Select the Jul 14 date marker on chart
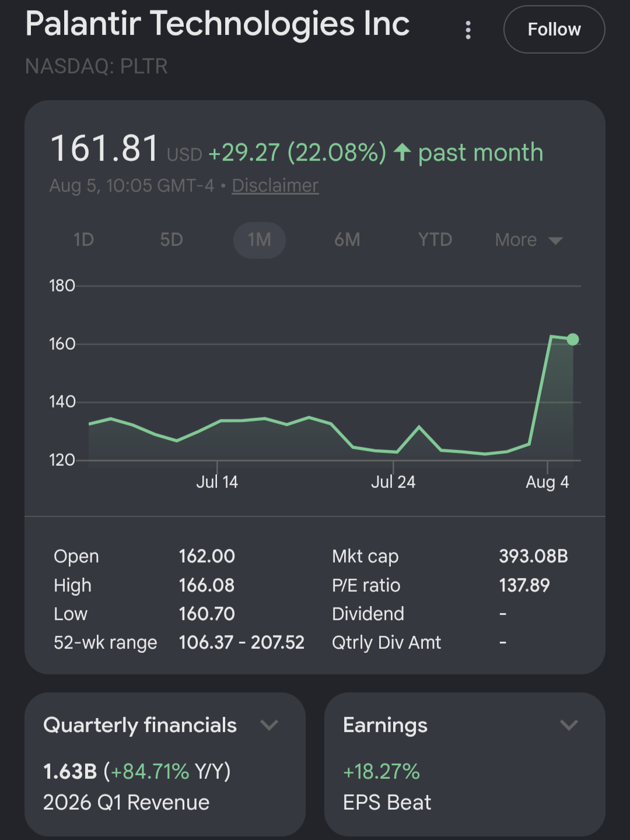This screenshot has height=840, width=630. pos(217,482)
